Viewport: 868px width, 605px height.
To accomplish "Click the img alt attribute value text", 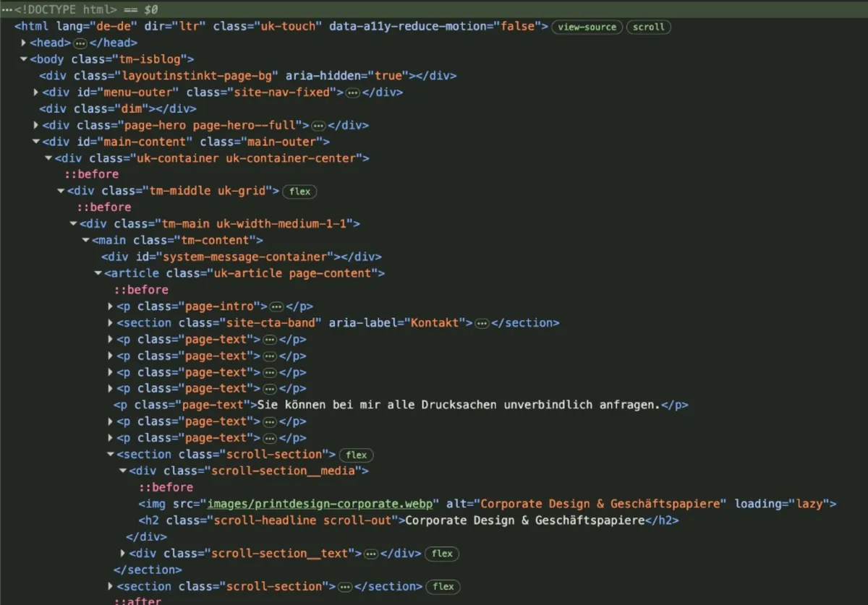I will click(602, 504).
